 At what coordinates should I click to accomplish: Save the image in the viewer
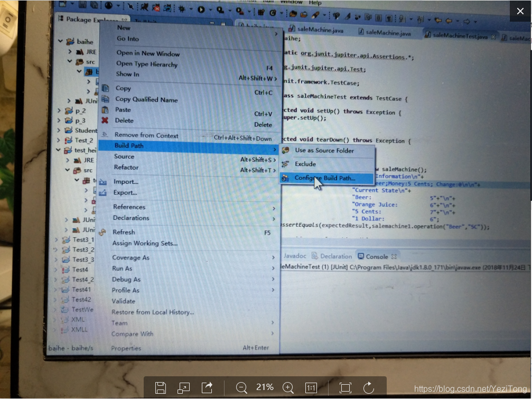tap(161, 387)
